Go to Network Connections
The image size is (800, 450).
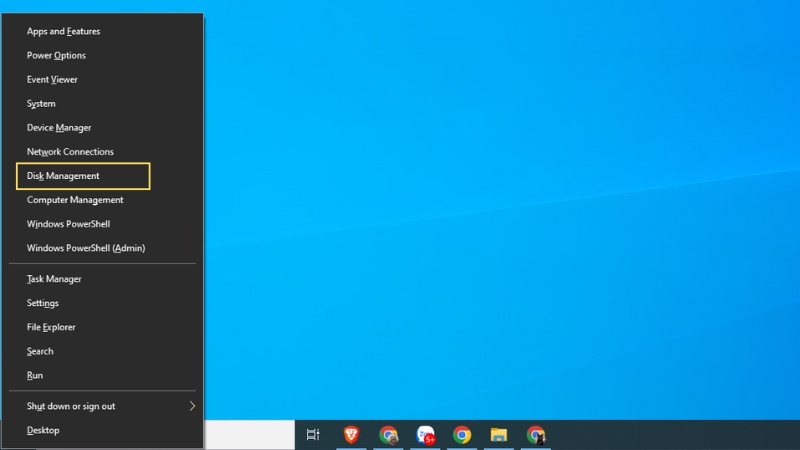point(70,152)
